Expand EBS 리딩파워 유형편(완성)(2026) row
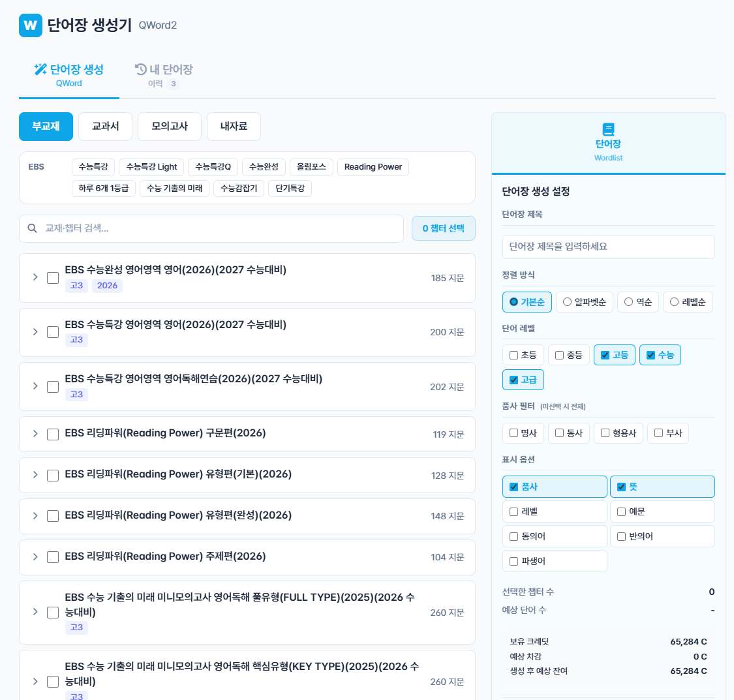The width and height of the screenshot is (734, 700). click(35, 516)
